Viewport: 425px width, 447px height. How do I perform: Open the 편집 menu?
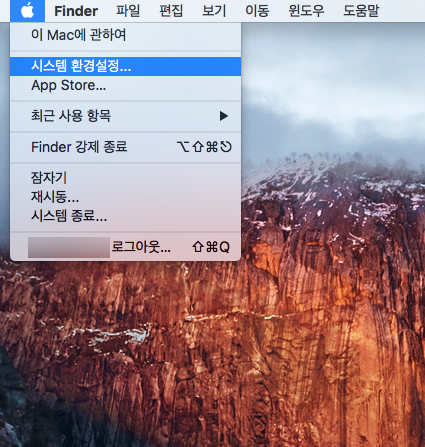coord(171,11)
